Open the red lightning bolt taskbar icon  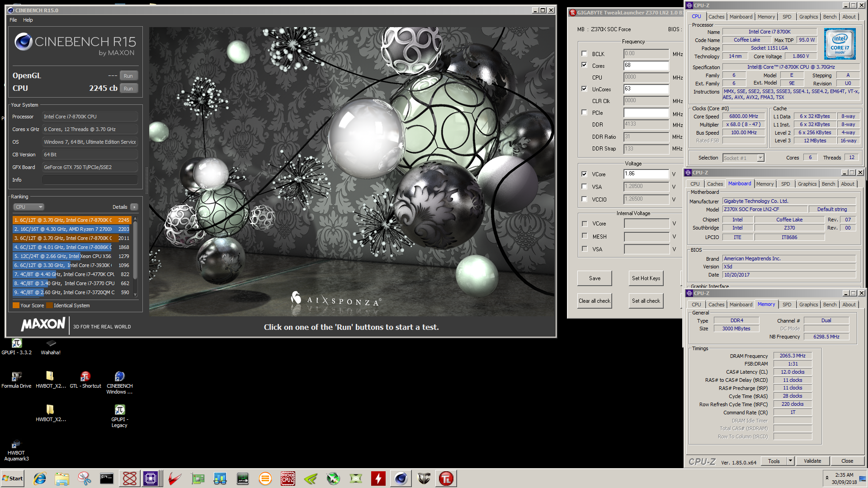pos(378,479)
